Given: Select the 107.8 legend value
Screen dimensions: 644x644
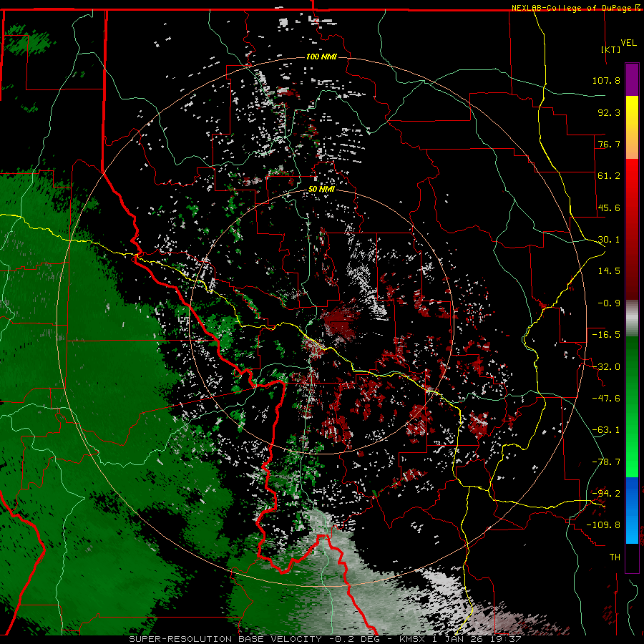Looking at the screenshot, I should pyautogui.click(x=606, y=80).
